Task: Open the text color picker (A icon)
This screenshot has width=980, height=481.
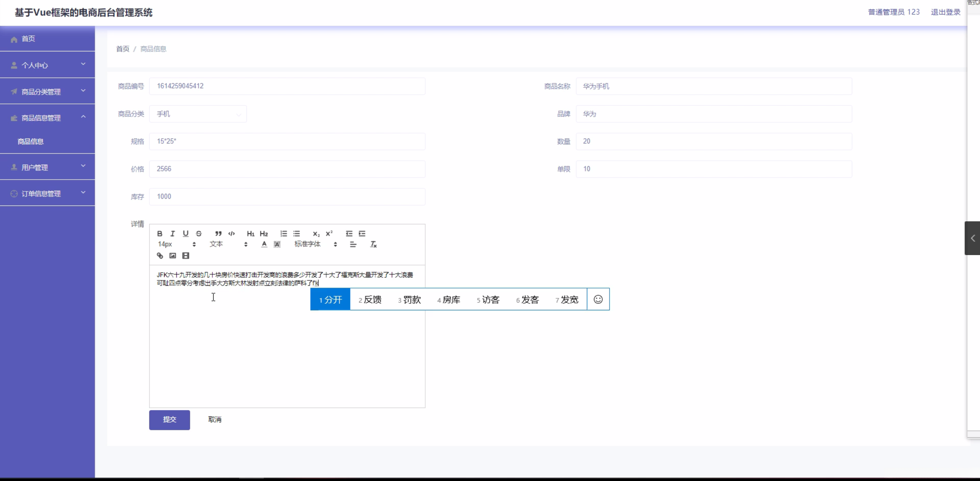Action: point(264,244)
